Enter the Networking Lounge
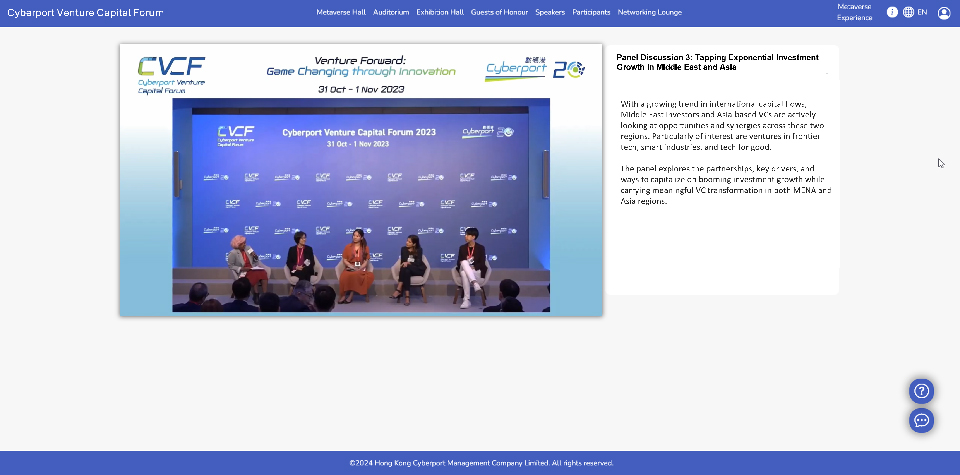The image size is (960, 475). click(650, 13)
